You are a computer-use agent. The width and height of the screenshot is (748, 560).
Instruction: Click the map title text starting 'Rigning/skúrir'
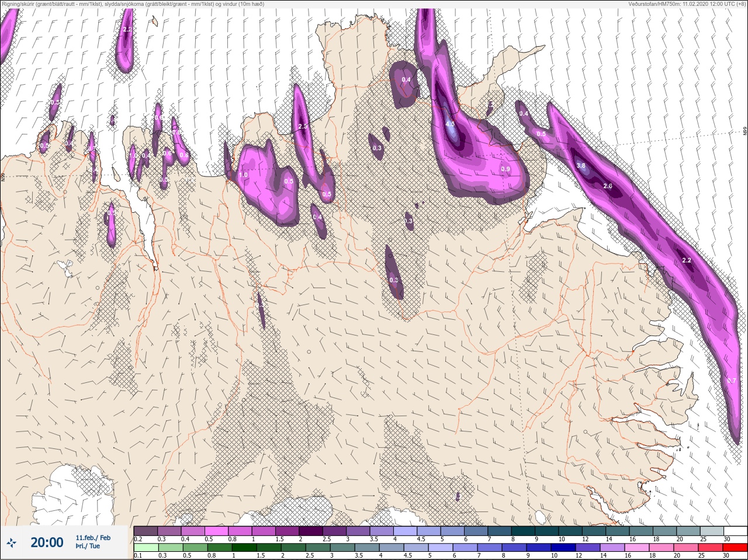click(x=133, y=4)
